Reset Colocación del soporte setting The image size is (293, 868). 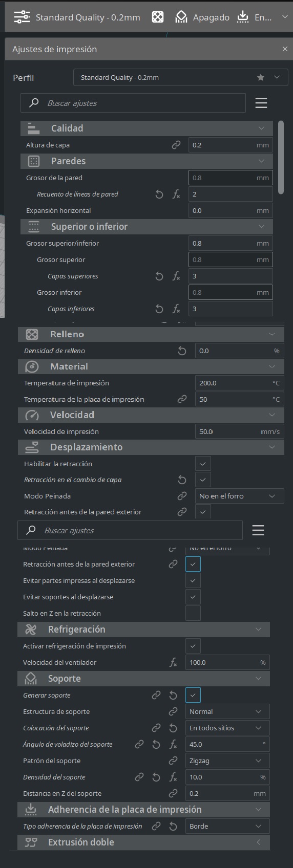click(173, 728)
